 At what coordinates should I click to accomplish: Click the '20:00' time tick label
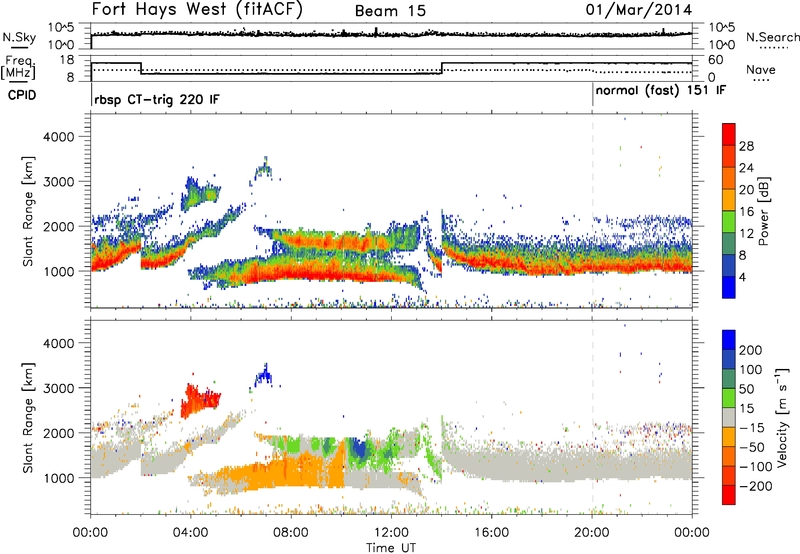(x=592, y=533)
